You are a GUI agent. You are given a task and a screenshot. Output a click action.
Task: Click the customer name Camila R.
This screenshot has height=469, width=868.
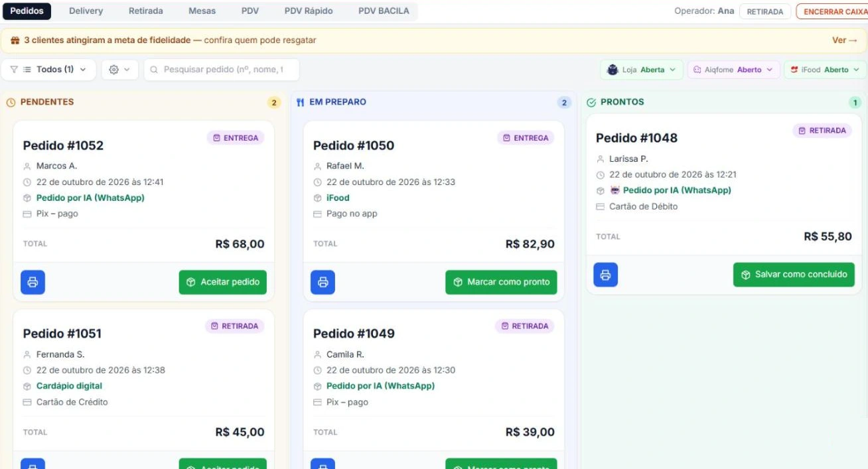click(345, 354)
